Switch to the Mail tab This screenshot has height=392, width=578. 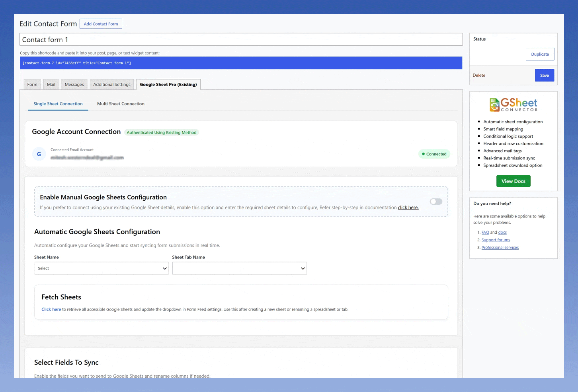(51, 84)
